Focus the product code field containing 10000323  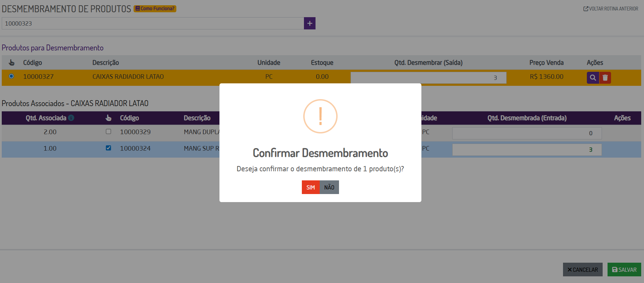[x=152, y=23]
